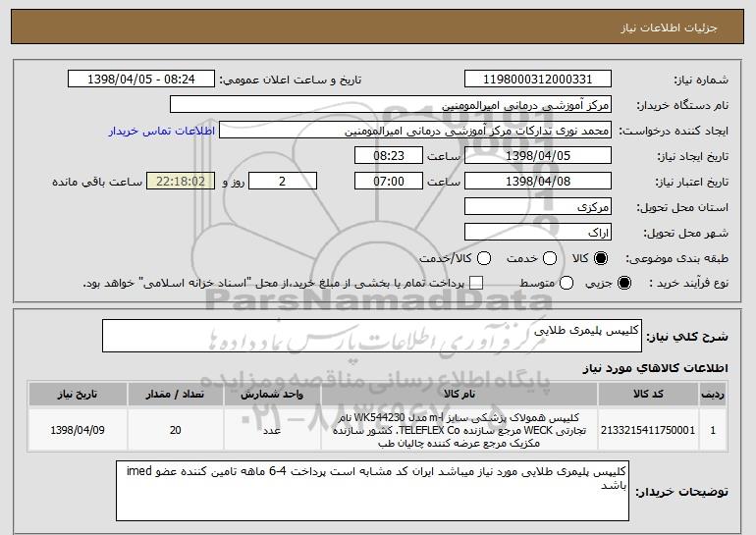Click the ردیف column header
Screen dimensions: 756x535
pos(713,395)
